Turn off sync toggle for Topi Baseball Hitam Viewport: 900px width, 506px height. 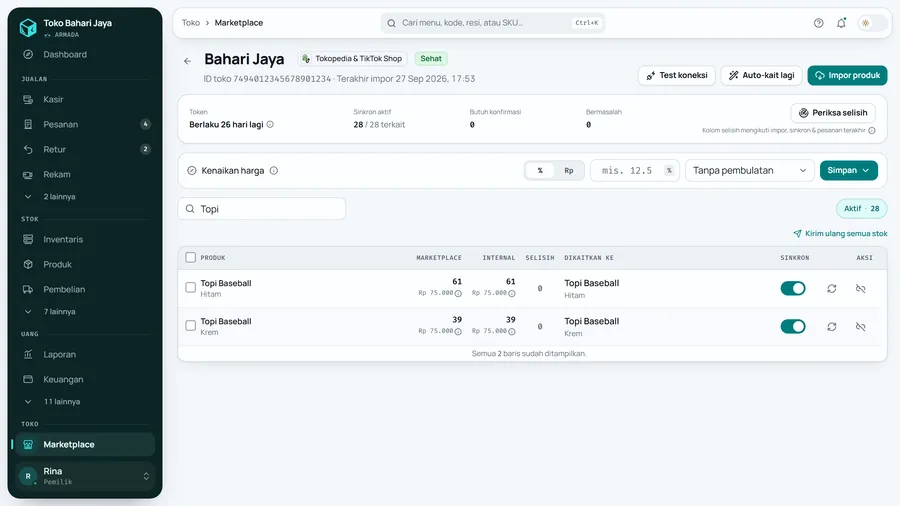[x=793, y=289]
